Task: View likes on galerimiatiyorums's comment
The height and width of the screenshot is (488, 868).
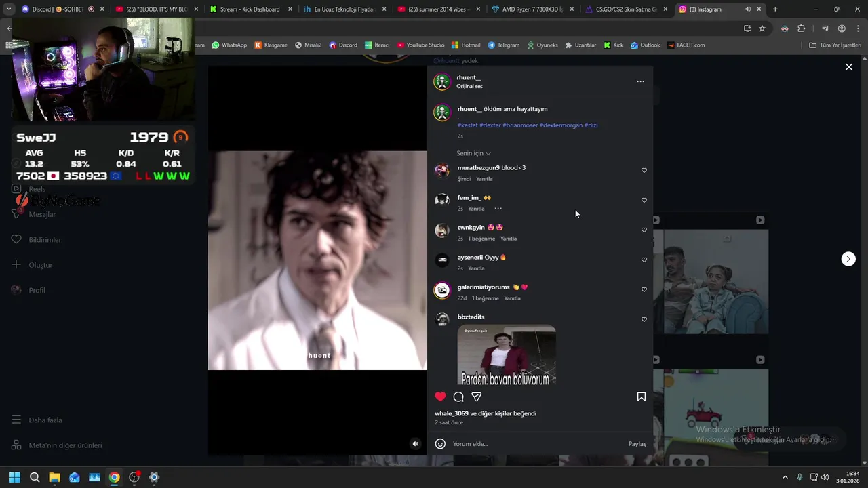Action: point(486,298)
